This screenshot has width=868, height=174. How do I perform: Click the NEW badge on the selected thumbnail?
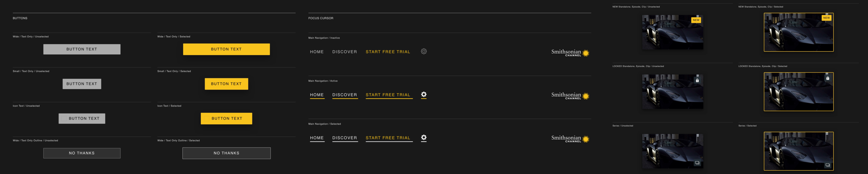[826, 18]
